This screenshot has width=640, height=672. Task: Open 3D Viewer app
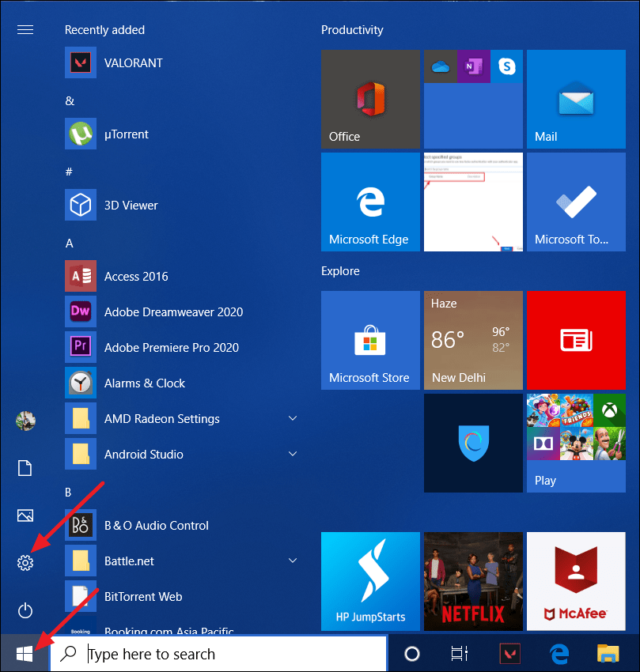(131, 206)
